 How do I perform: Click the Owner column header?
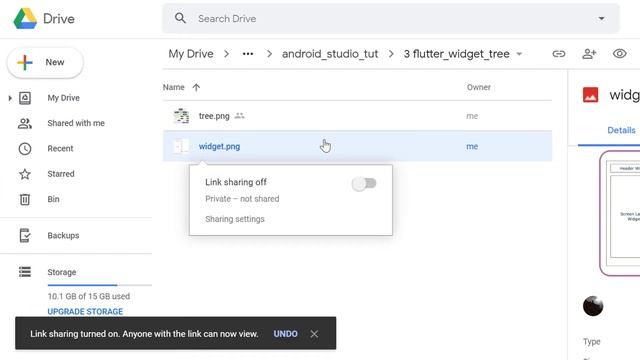[478, 87]
